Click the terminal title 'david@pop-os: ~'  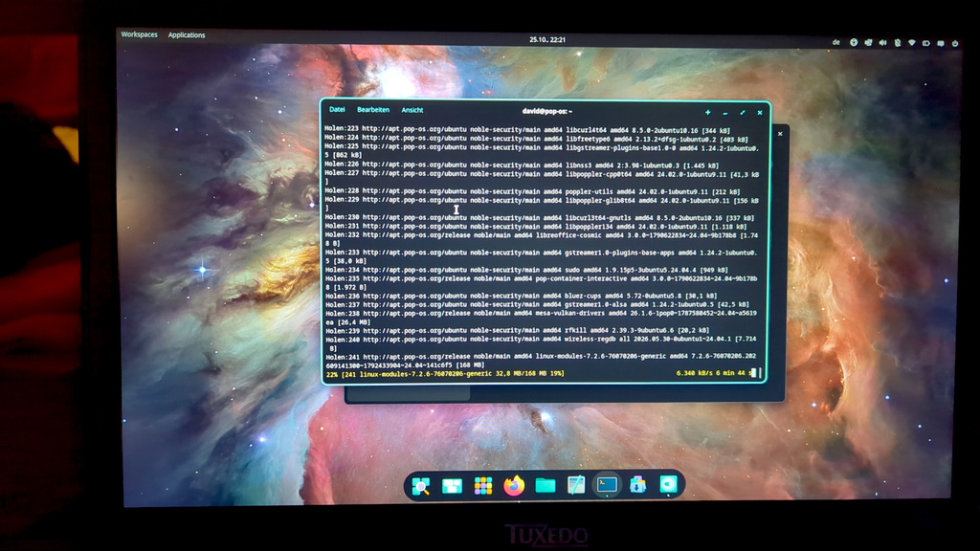coord(546,111)
